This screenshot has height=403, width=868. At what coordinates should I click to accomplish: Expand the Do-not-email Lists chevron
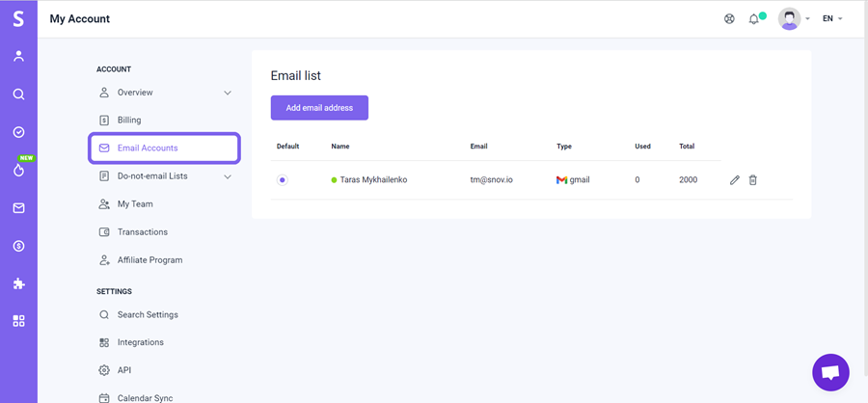(228, 176)
